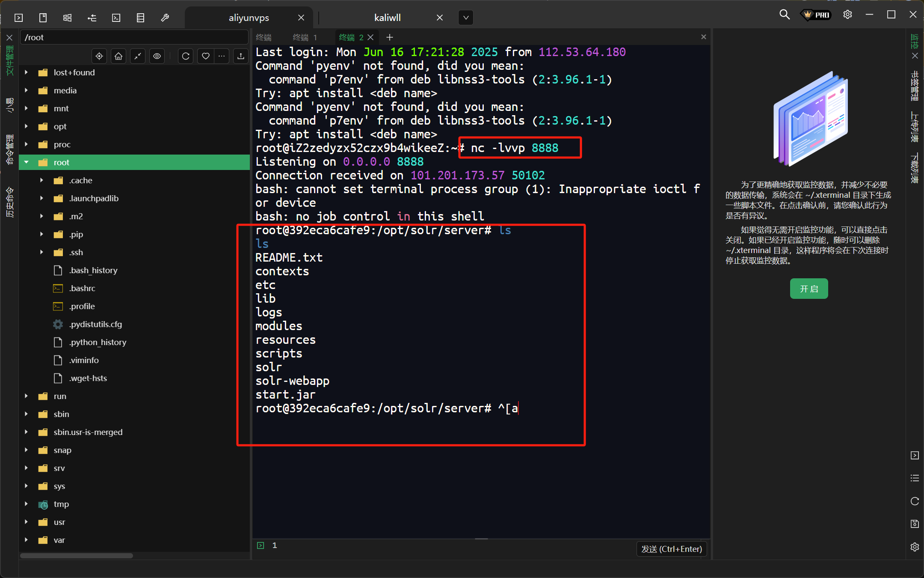Click the green 开启 button
The width and height of the screenshot is (924, 578).
click(x=808, y=289)
